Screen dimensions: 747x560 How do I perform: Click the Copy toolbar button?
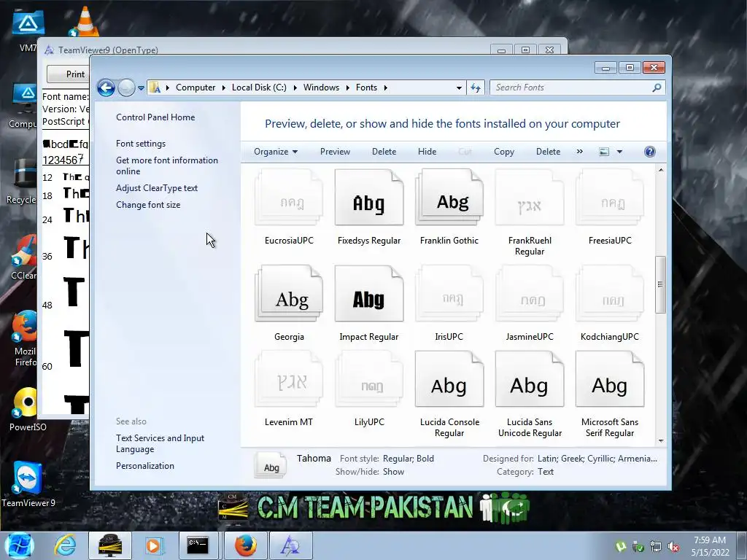click(503, 152)
